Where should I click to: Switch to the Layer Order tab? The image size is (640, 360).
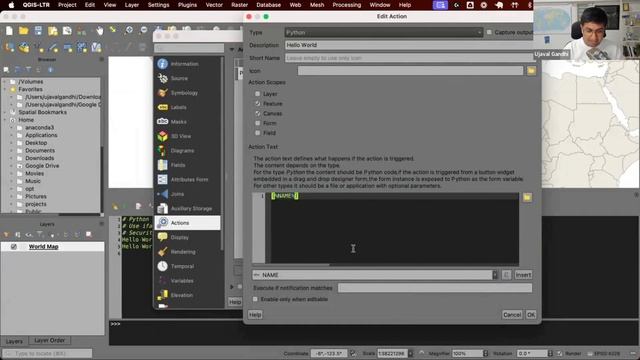click(49, 340)
